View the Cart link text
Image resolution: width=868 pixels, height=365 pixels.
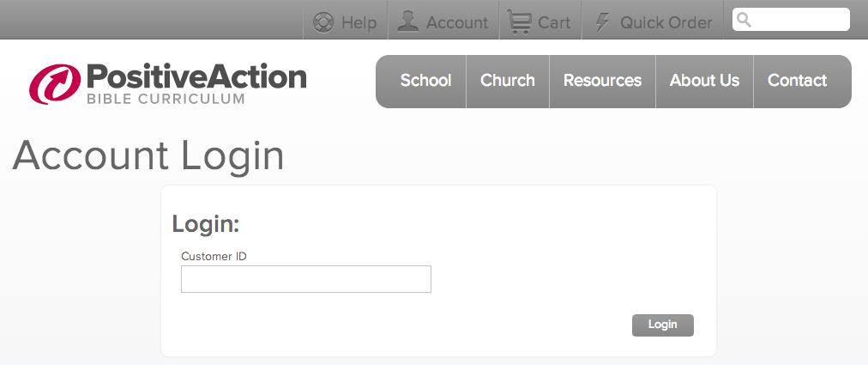point(553,22)
